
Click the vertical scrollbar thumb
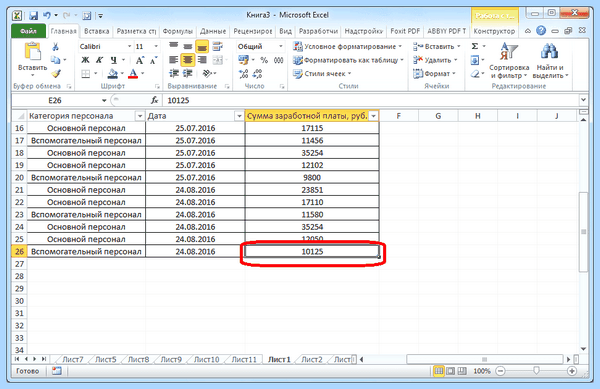coord(583,231)
